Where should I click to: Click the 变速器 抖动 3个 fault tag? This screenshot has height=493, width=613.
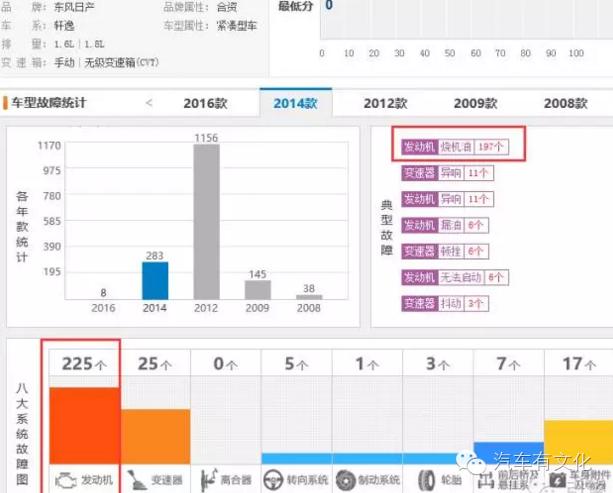444,303
